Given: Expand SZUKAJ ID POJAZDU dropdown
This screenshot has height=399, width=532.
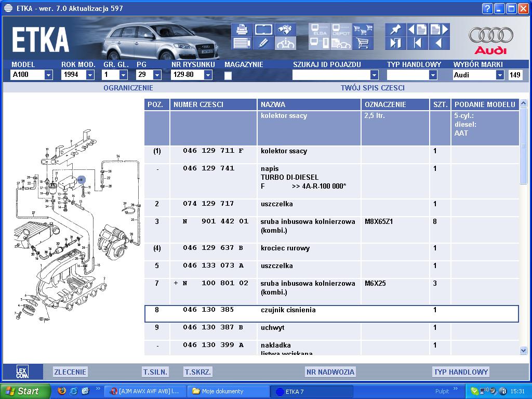Looking at the screenshot, I should click(x=374, y=75).
